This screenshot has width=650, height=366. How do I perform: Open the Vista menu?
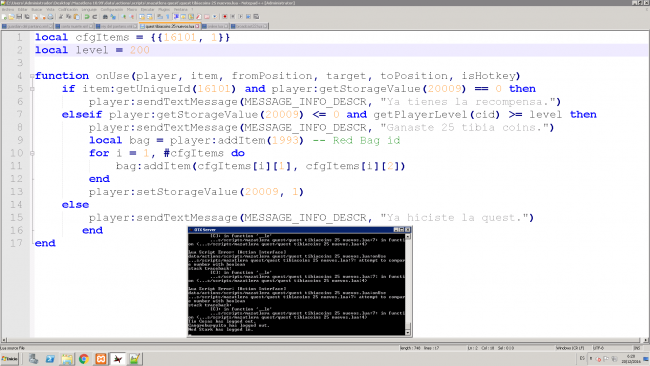point(50,10)
